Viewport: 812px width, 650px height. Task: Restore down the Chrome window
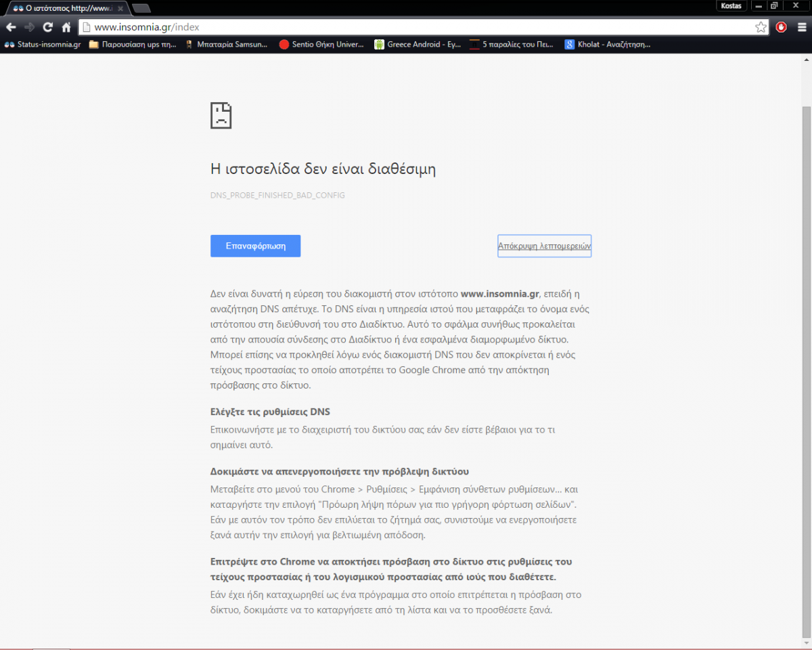click(775, 5)
